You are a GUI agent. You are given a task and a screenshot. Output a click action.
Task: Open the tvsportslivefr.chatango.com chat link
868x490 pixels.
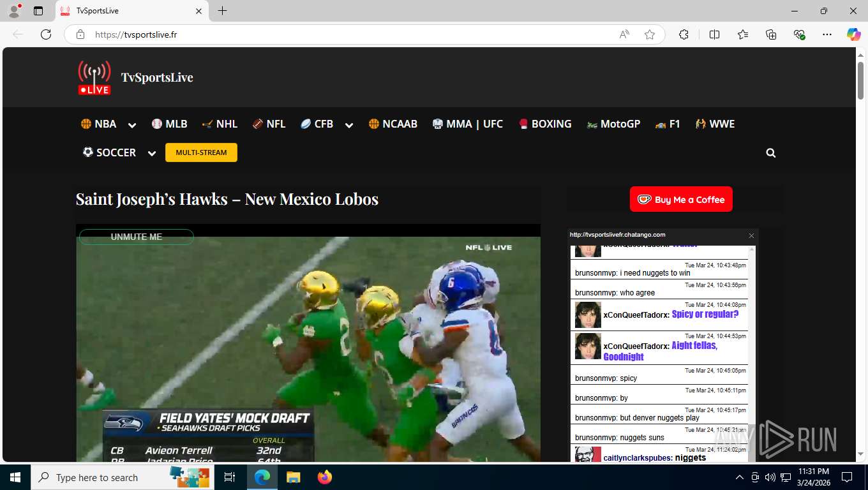618,235
